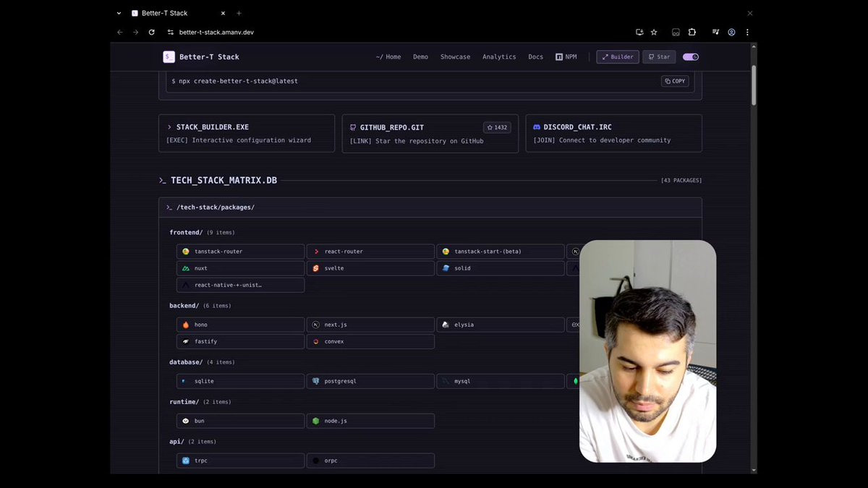Click the sqlite logo icon
The image size is (868, 488).
(184, 381)
